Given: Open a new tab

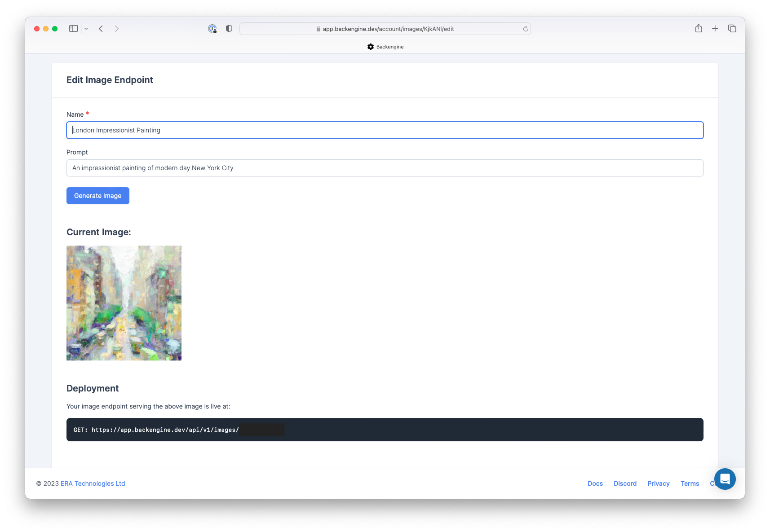Looking at the screenshot, I should (715, 29).
